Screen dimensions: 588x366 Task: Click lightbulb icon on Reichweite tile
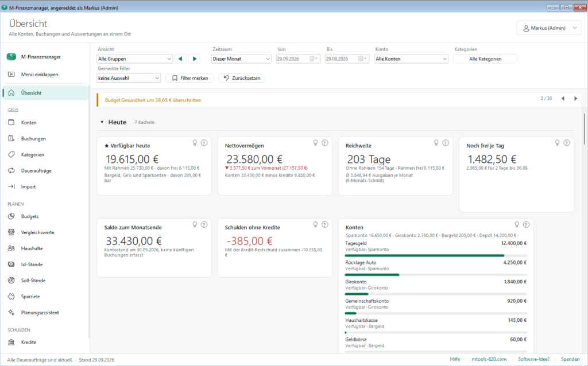point(436,143)
